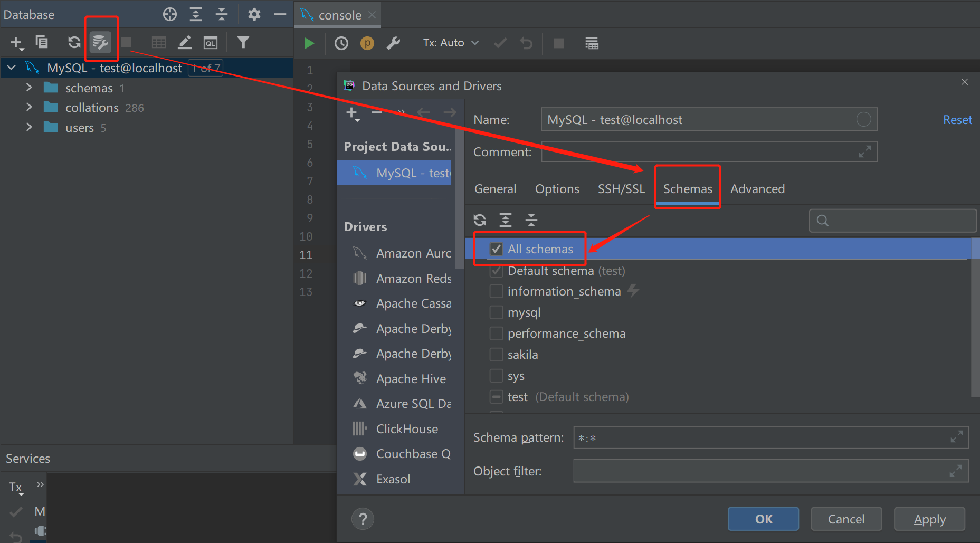Expand all in Schemas tab
Screen dimensions: 980x543
[x=506, y=220]
